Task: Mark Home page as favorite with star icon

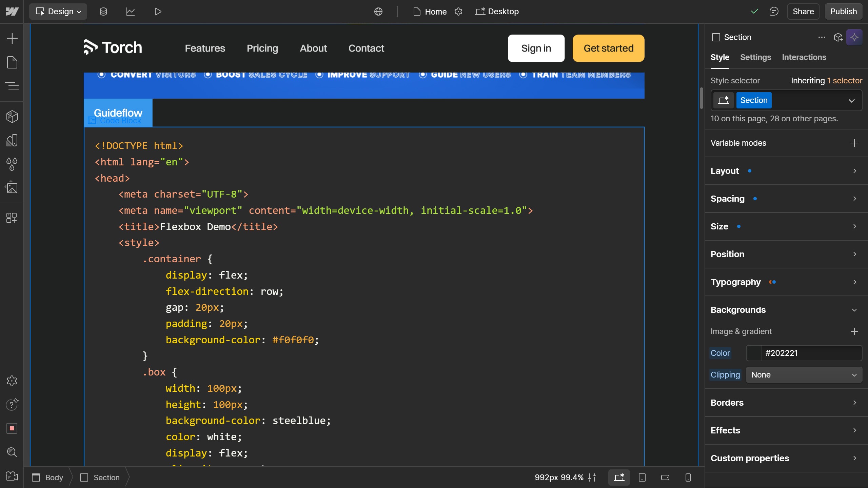Action: click(458, 12)
